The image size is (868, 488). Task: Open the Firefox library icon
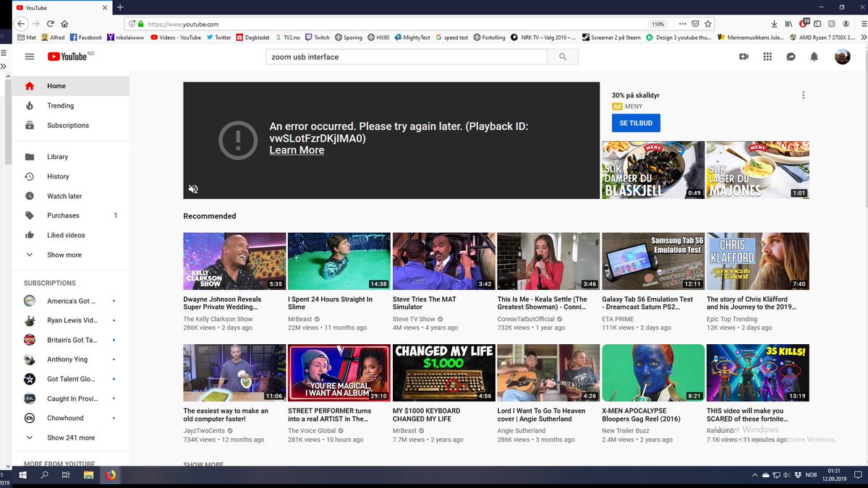789,24
